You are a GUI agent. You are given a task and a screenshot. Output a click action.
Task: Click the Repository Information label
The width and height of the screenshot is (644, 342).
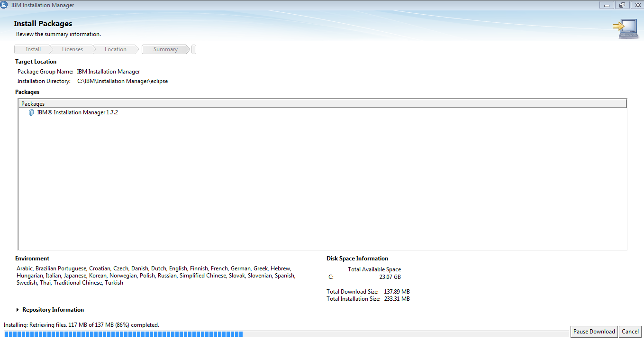click(x=53, y=310)
